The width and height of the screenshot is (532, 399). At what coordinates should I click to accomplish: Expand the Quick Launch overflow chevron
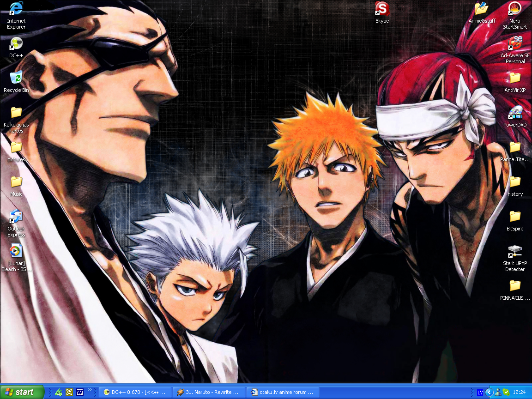pyautogui.click(x=90, y=389)
